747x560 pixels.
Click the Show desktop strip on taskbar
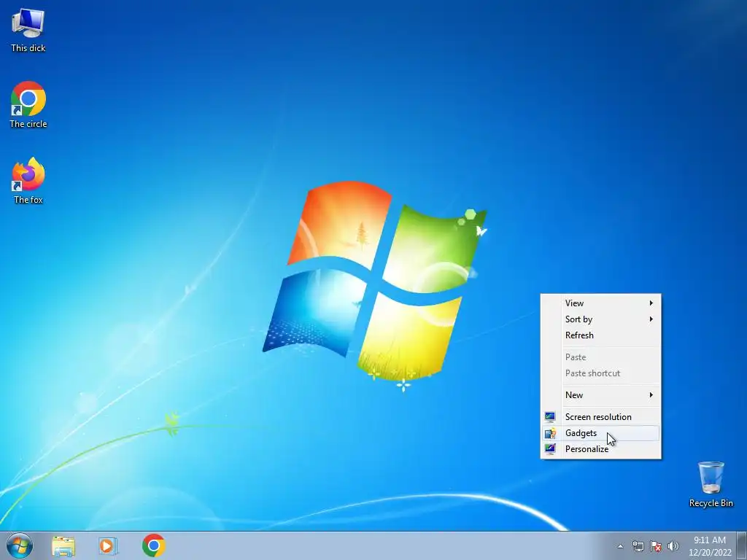[742, 545]
